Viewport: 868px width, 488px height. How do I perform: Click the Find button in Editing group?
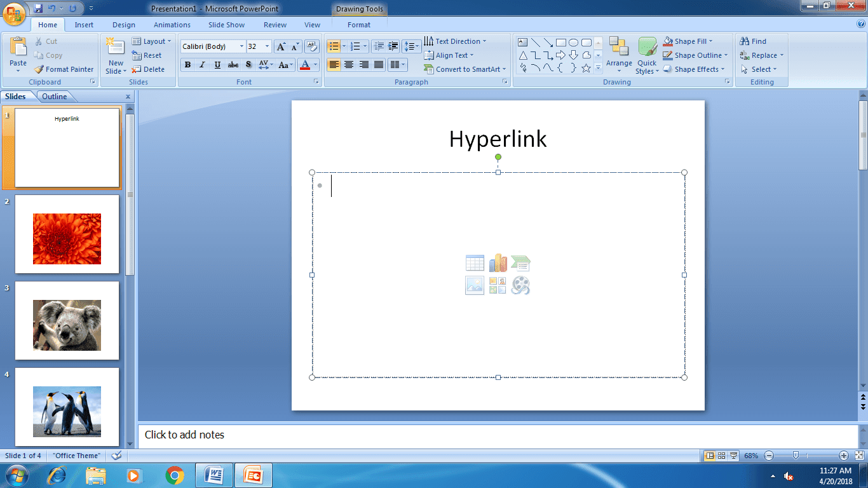(x=756, y=41)
